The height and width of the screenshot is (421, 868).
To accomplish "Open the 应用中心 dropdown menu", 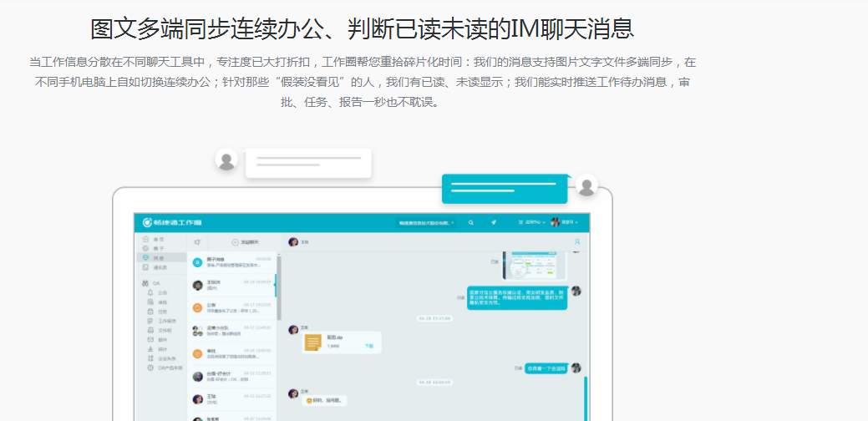I will (532, 223).
